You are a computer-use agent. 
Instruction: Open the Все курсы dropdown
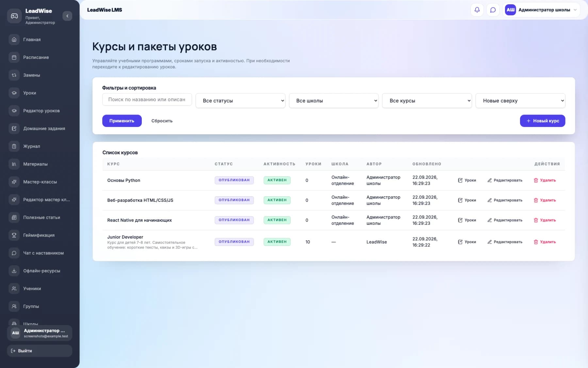[427, 101]
